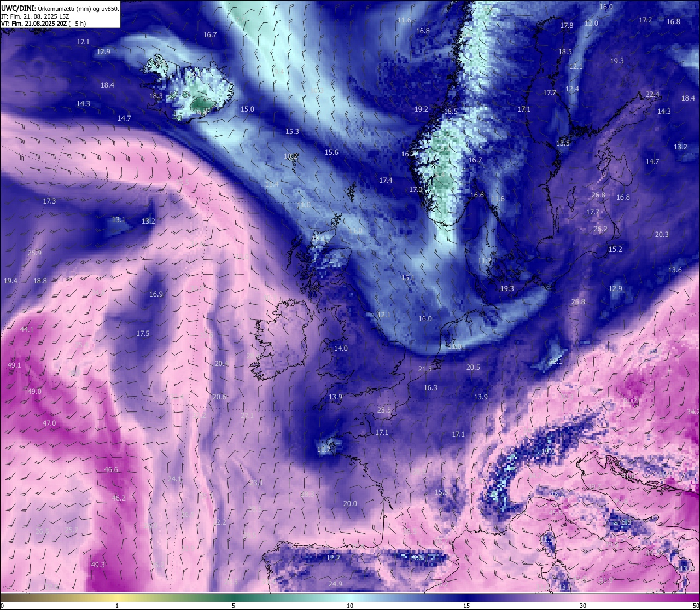The height and width of the screenshot is (610, 700).
Task: Click the colour scale label '5'
Action: tap(234, 606)
